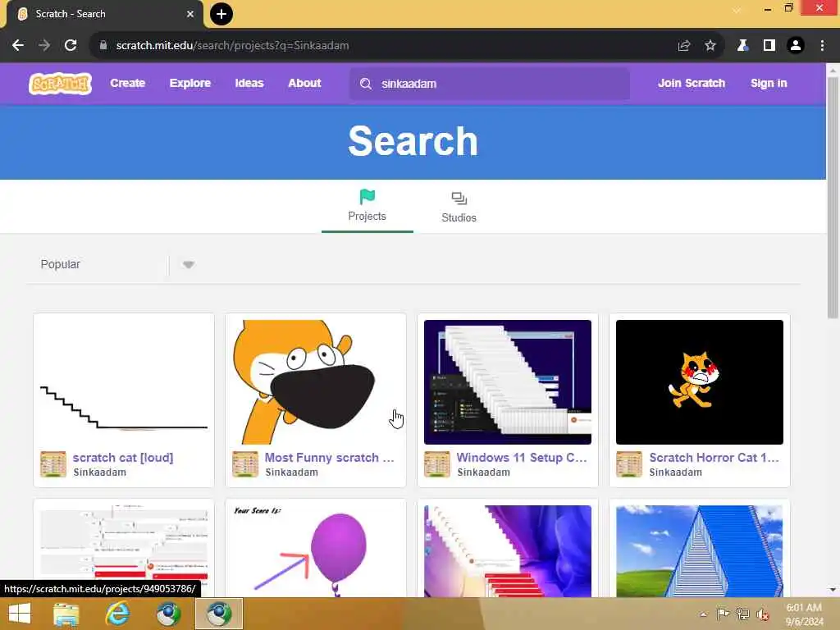Image resolution: width=840 pixels, height=630 pixels.
Task: Open the staircase thumbnail of scratch cat [loud]
Action: 124,382
